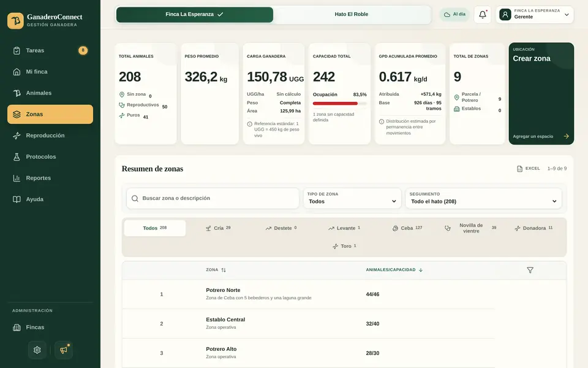Sort by ANIMALES/CAPACIDAD column header
This screenshot has width=588, height=368.
(x=394, y=270)
